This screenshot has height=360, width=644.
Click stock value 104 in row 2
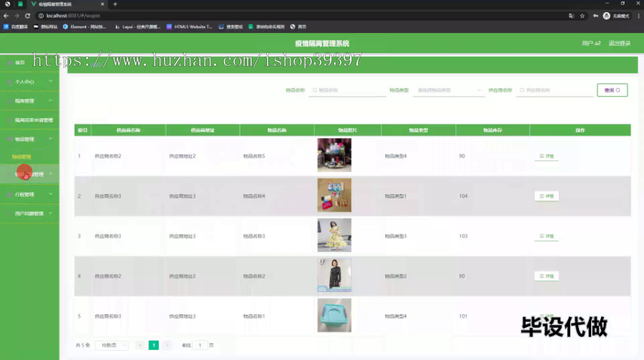(x=463, y=196)
